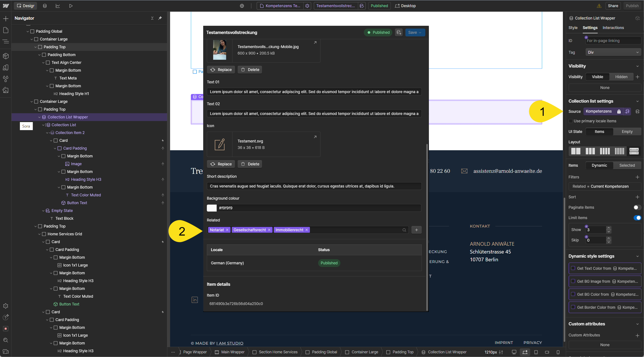Collapse the Dynamic style settings section

coord(637,256)
